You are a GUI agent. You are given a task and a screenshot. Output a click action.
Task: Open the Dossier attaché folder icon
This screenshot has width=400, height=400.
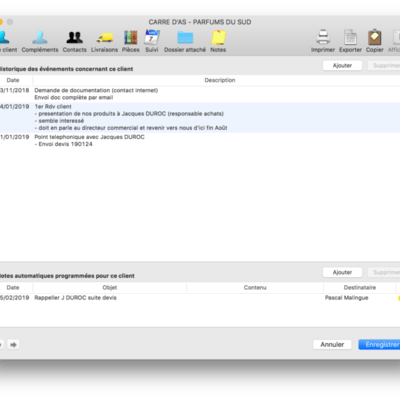pos(185,37)
